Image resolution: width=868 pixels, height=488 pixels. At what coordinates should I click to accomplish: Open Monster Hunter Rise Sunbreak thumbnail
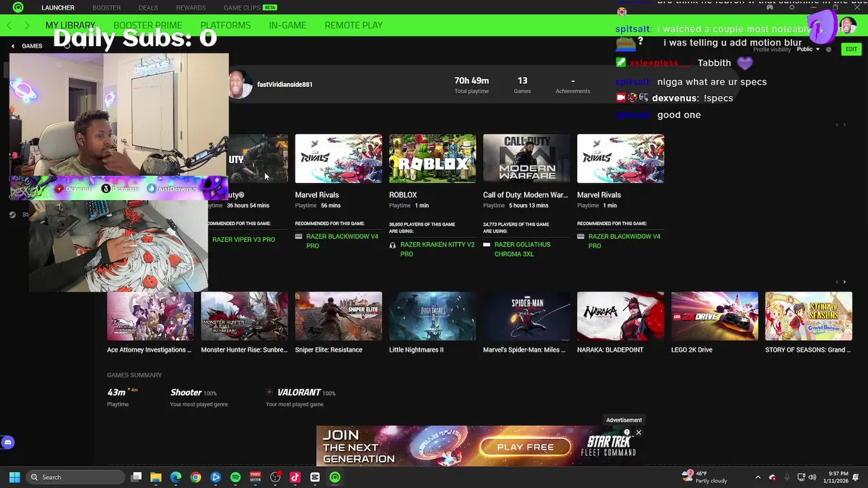click(244, 316)
